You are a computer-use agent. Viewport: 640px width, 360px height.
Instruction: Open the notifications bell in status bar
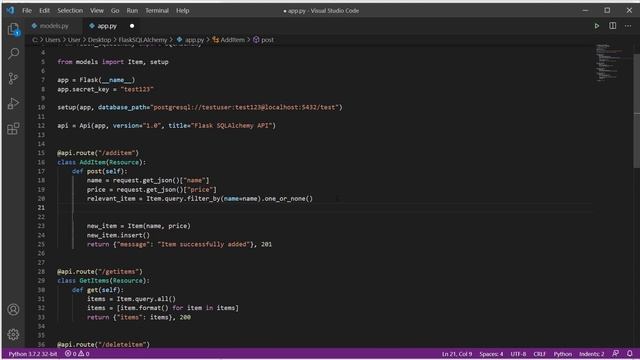[629, 353]
